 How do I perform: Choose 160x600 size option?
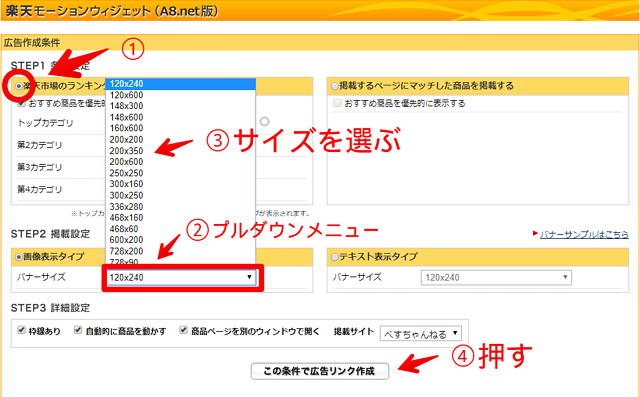(180, 128)
